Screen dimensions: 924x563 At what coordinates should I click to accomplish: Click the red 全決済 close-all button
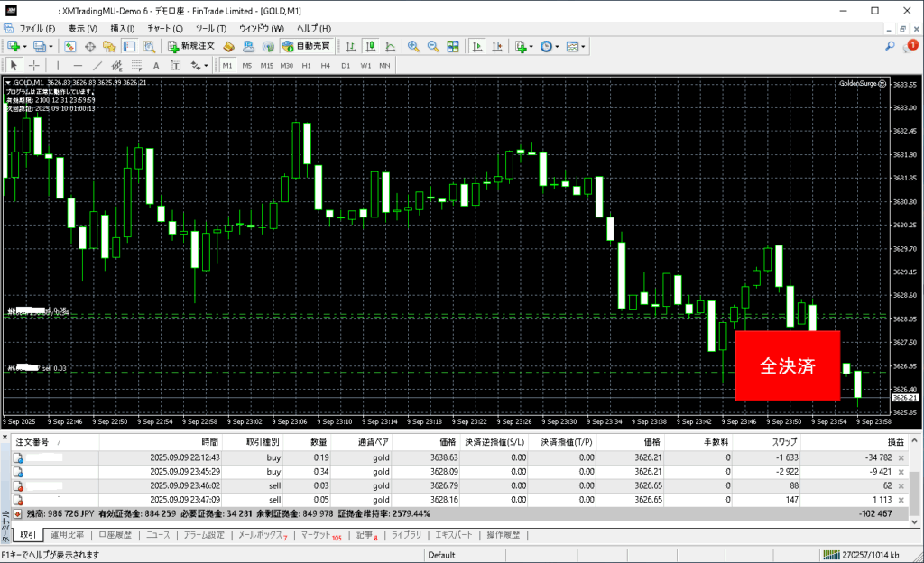tap(788, 365)
